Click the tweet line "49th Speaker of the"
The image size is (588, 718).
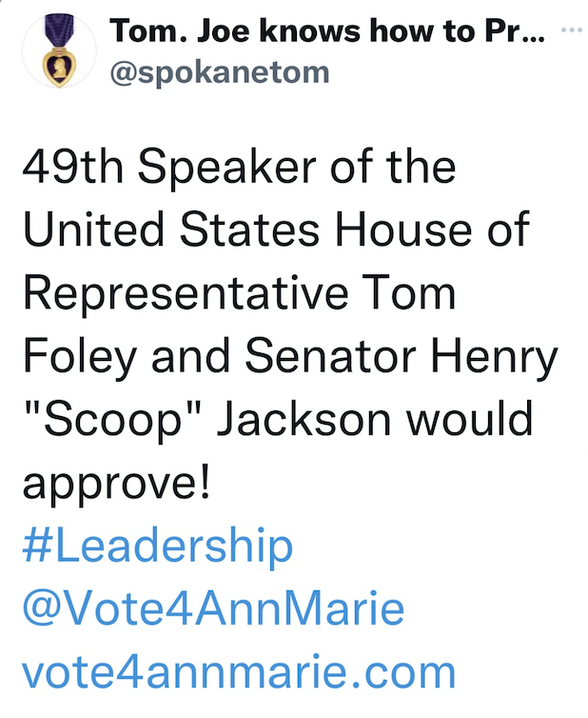(x=239, y=169)
